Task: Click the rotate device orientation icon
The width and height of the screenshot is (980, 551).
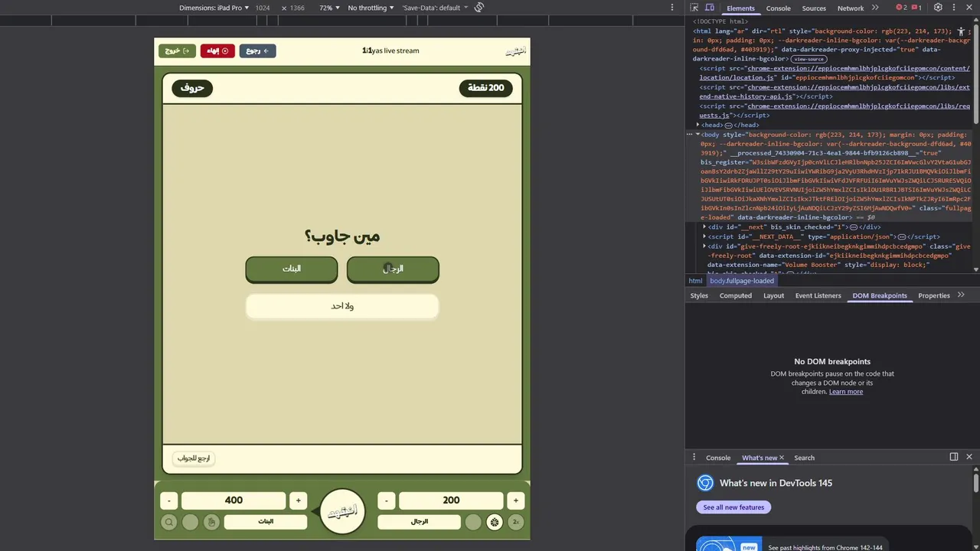Action: coord(479,8)
